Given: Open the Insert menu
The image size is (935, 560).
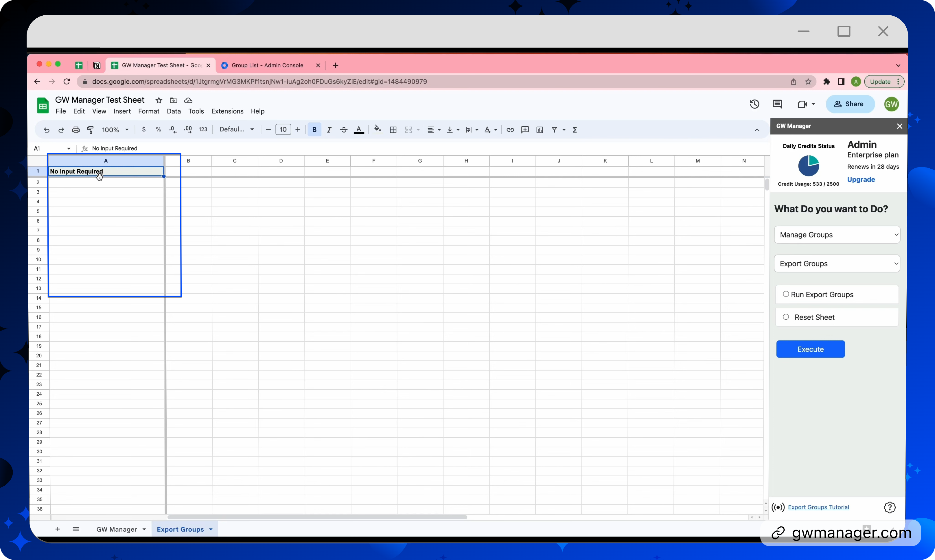Looking at the screenshot, I should point(122,111).
